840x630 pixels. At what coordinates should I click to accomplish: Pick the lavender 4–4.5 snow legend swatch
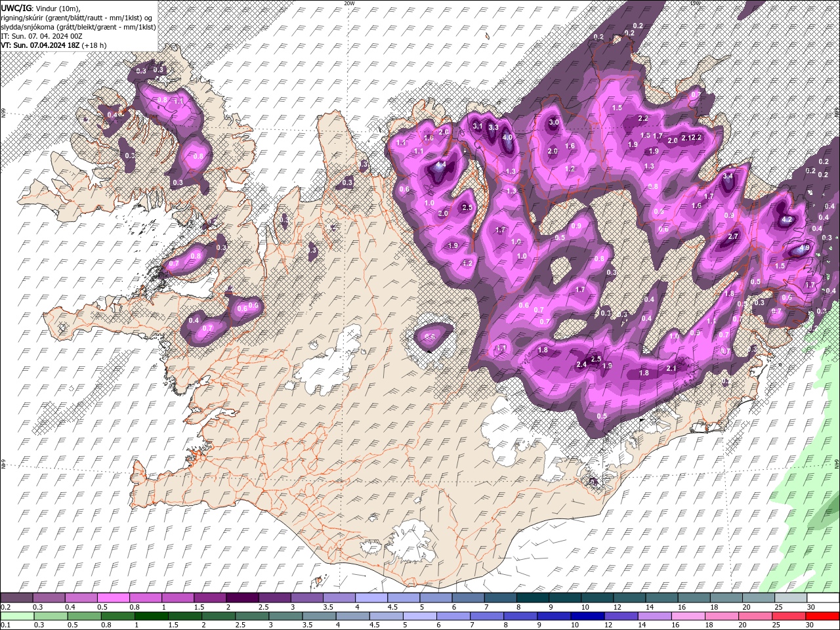[x=372, y=598]
